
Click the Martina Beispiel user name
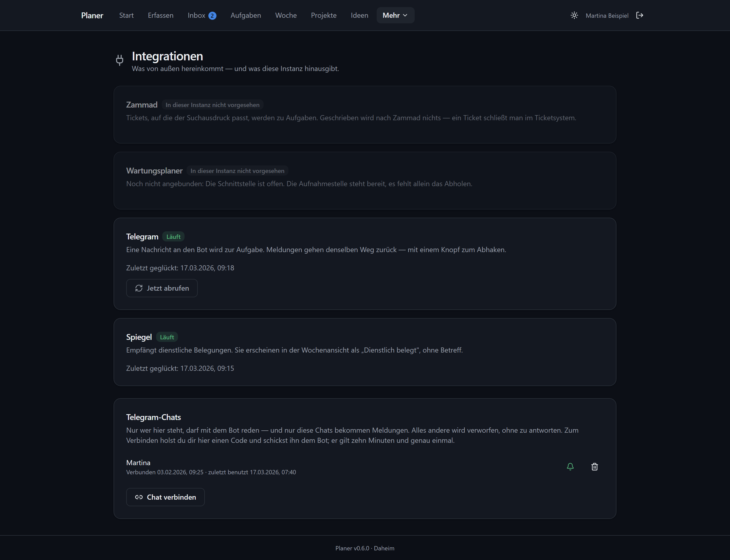607,16
